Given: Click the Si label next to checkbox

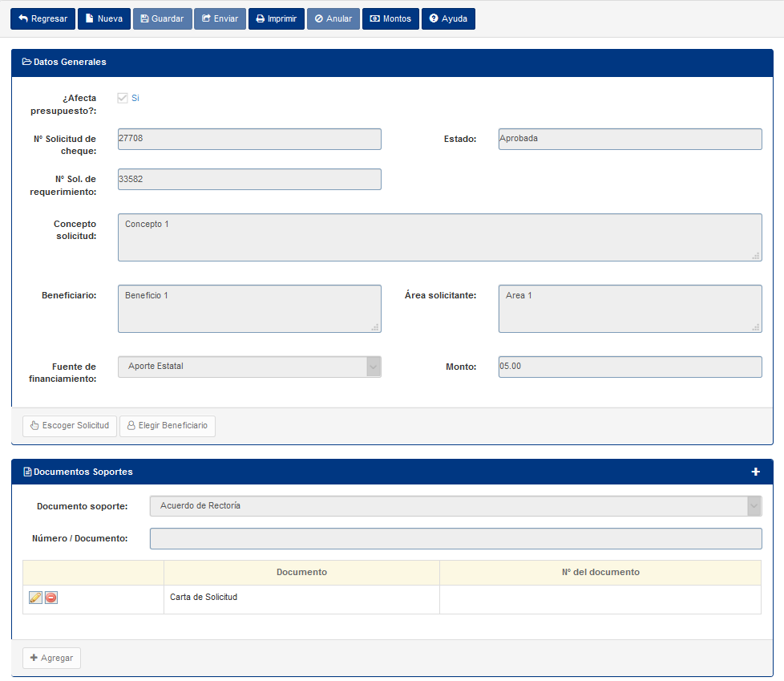Looking at the screenshot, I should click(135, 98).
